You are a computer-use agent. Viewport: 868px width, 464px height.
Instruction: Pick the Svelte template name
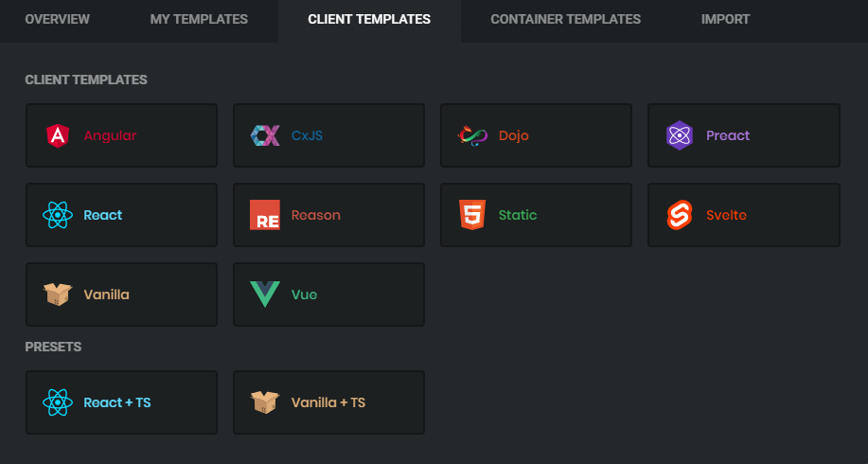pyautogui.click(x=726, y=215)
